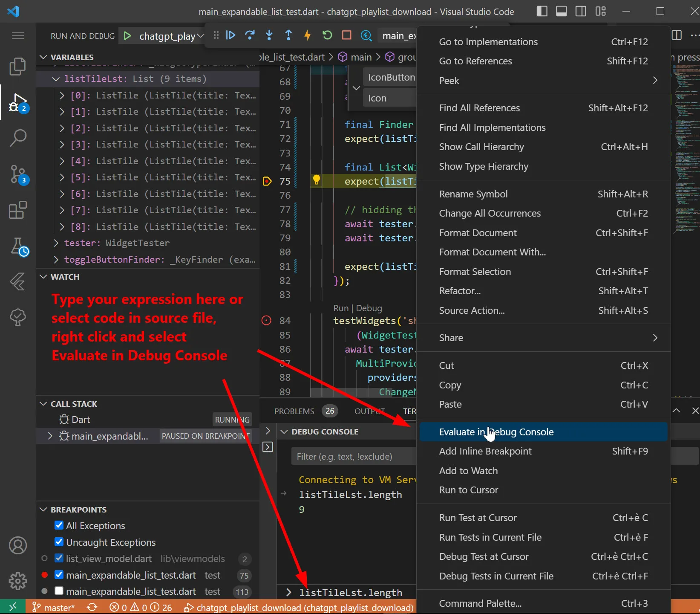Viewport: 700px width, 614px height.
Task: Click the Step Into debug button
Action: pyautogui.click(x=269, y=35)
